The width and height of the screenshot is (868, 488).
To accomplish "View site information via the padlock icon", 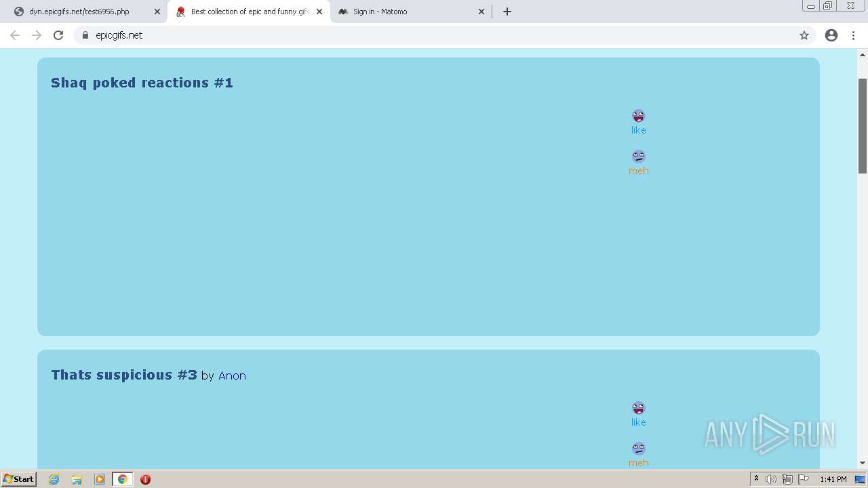I will (x=85, y=35).
